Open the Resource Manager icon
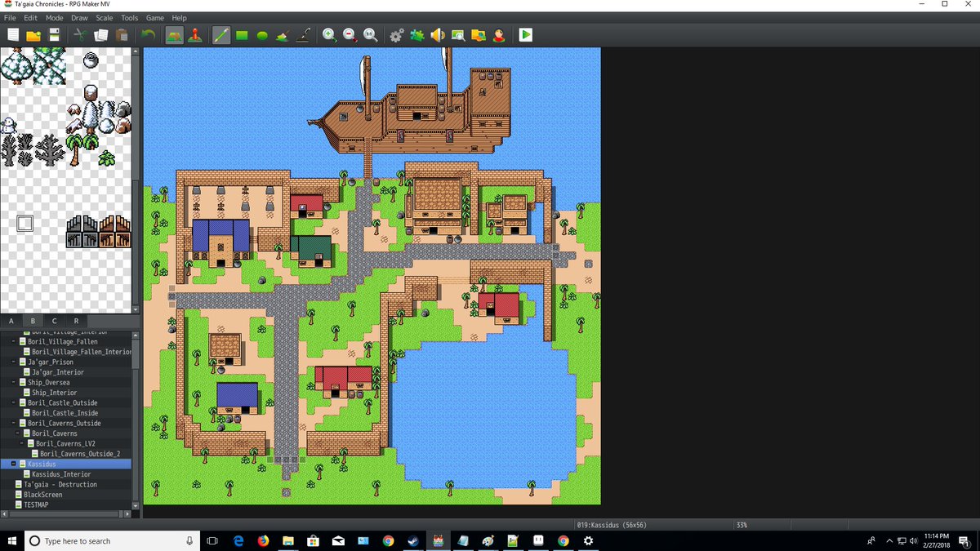980x551 pixels. pos(479,35)
